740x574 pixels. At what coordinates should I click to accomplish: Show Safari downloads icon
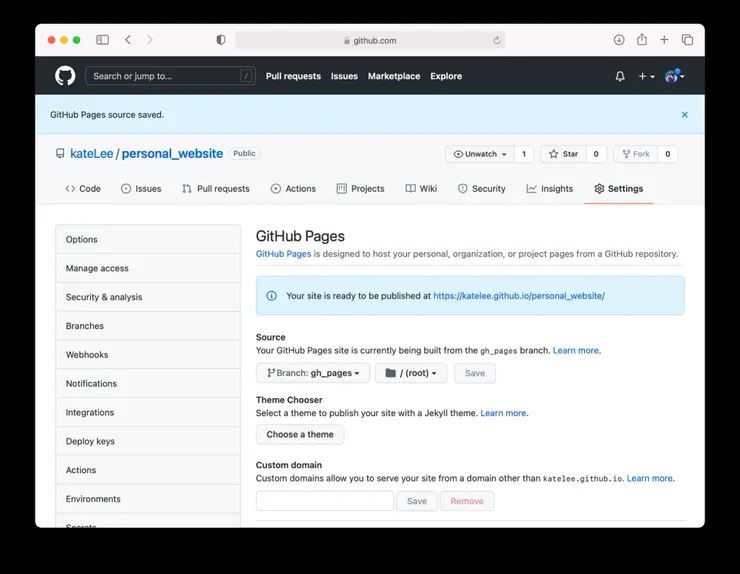click(619, 40)
